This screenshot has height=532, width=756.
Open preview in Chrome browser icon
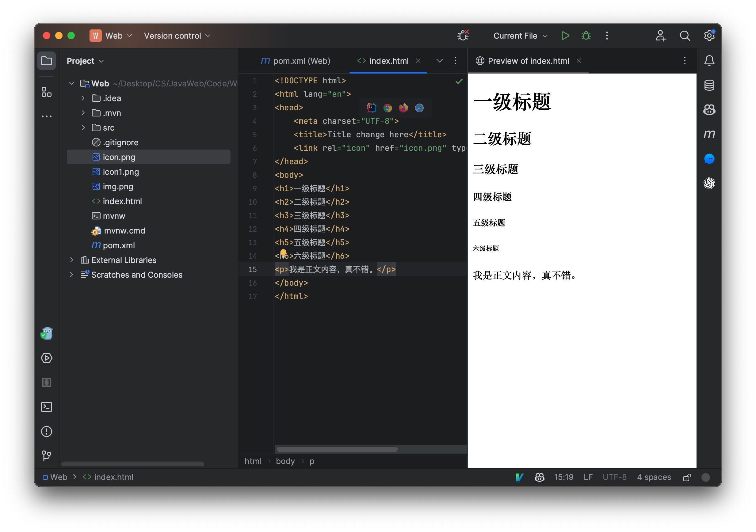tap(387, 108)
